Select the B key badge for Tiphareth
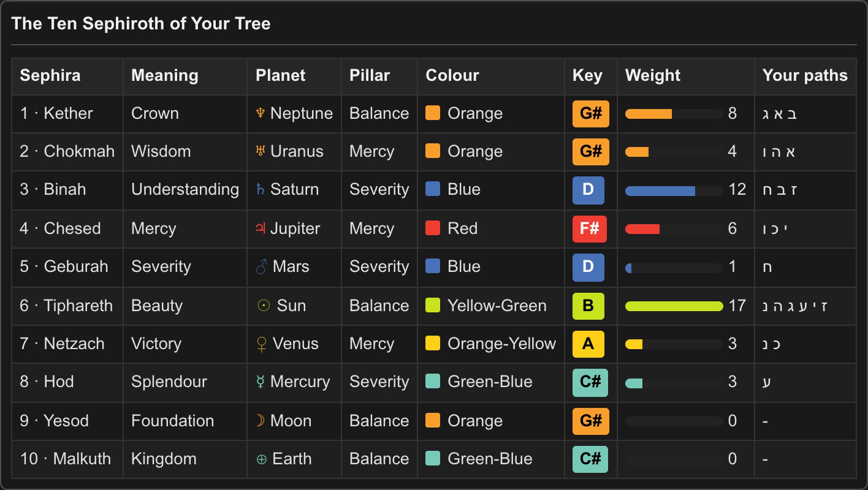Screen dimensions: 868x490 [x=588, y=306]
